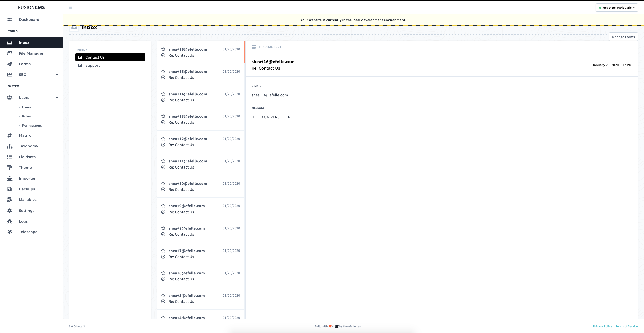Toggle read checkmark on shea+5@efelle.com message
Image resolution: width=644 pixels, height=333 pixels.
(163, 302)
